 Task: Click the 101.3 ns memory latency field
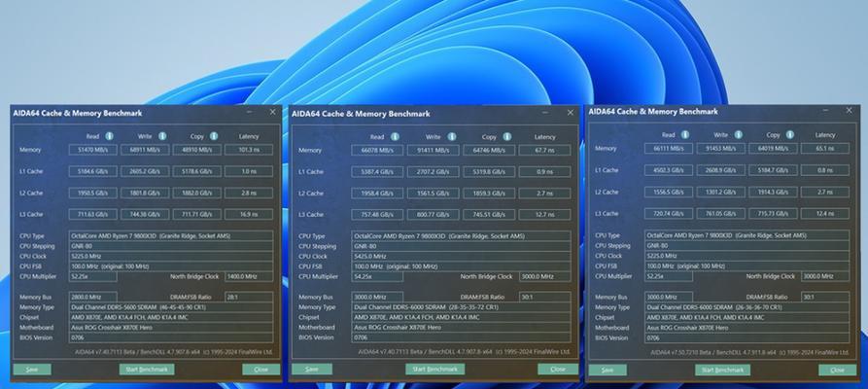pyautogui.click(x=249, y=150)
